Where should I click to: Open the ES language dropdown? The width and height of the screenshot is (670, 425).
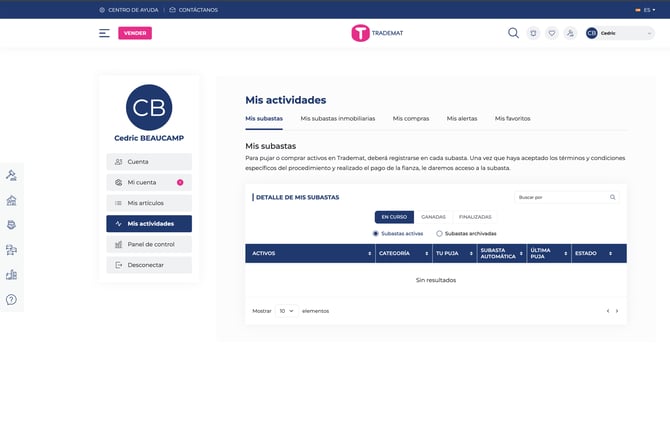tap(644, 9)
